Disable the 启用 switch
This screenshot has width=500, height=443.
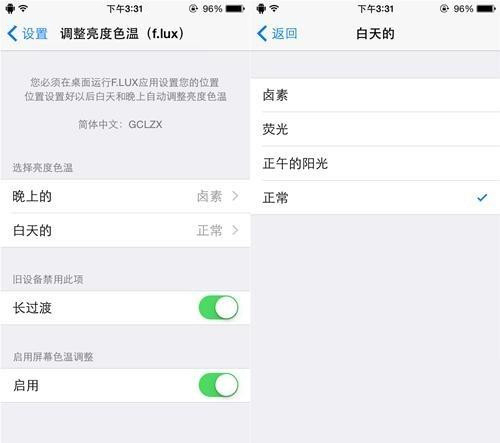point(219,385)
